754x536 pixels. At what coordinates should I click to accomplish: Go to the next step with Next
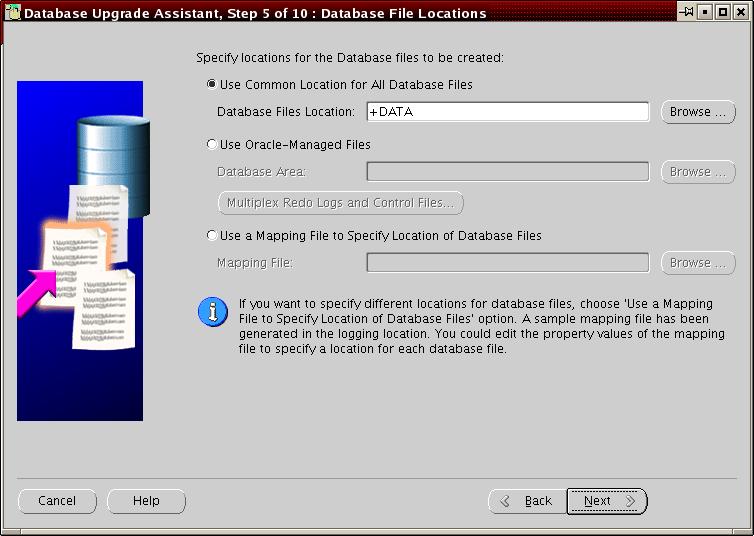click(607, 501)
